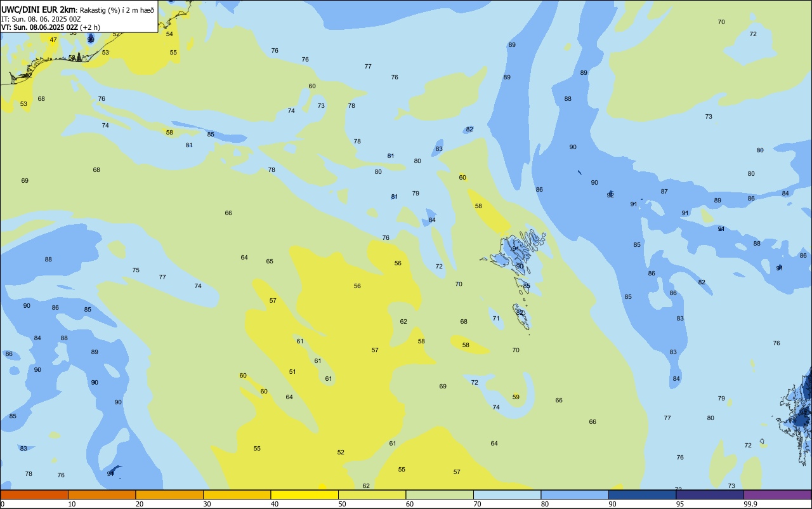Pick the 40–50 bright yellow legend swatch

(304, 494)
